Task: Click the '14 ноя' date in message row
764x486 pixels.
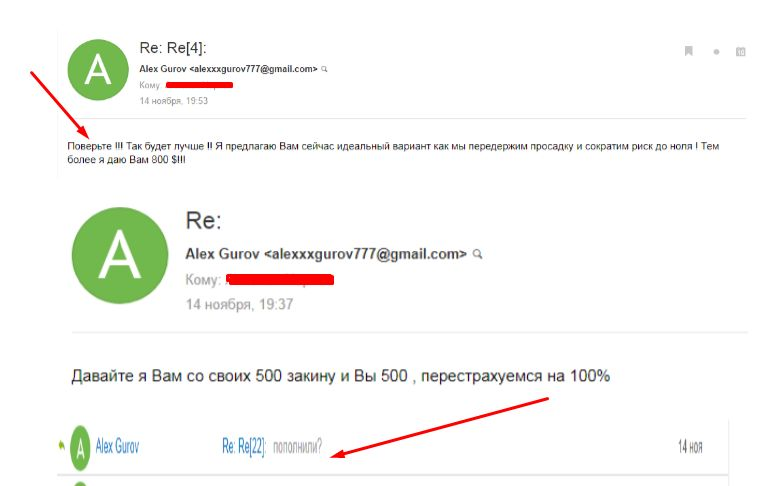Action: click(690, 447)
